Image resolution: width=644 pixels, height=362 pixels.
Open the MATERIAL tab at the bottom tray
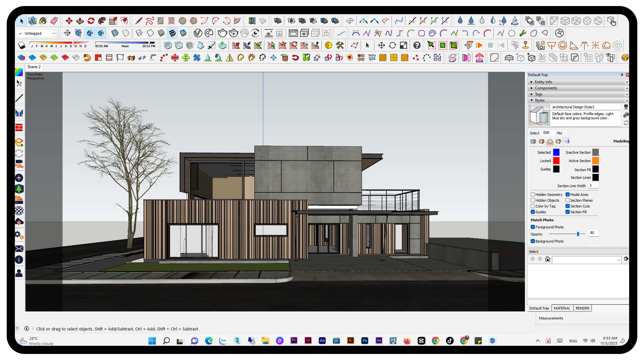[562, 308]
